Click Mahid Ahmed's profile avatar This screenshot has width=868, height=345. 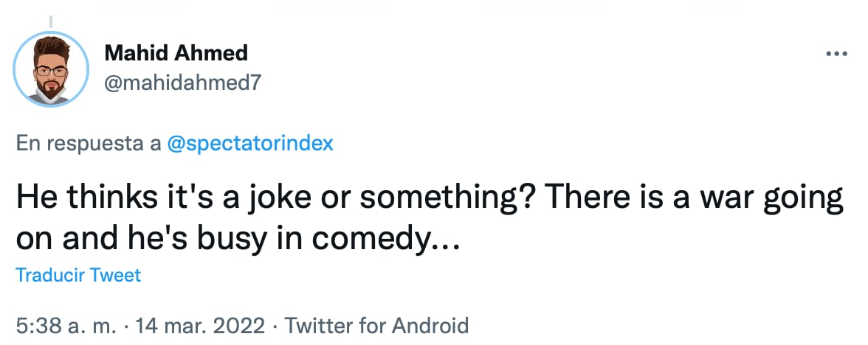click(52, 69)
